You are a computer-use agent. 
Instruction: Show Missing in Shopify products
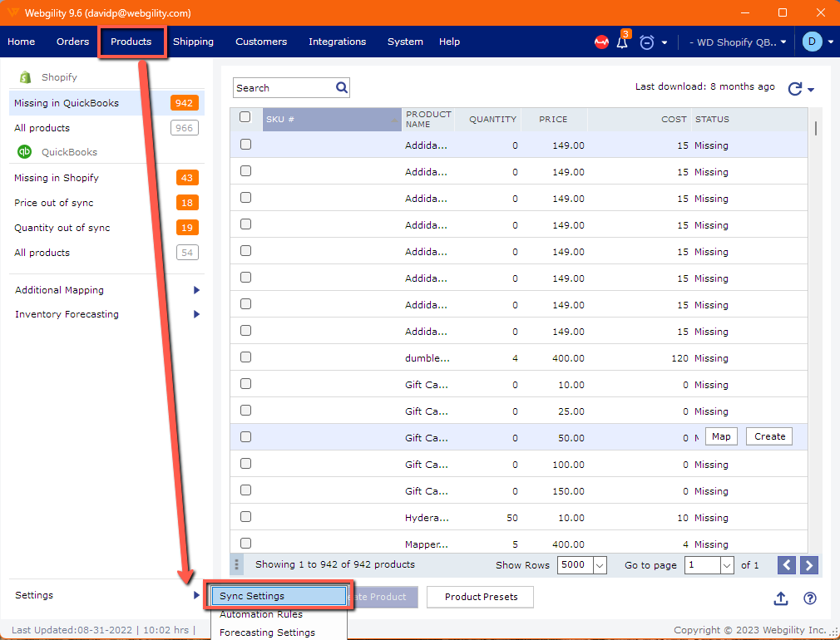coord(106,178)
